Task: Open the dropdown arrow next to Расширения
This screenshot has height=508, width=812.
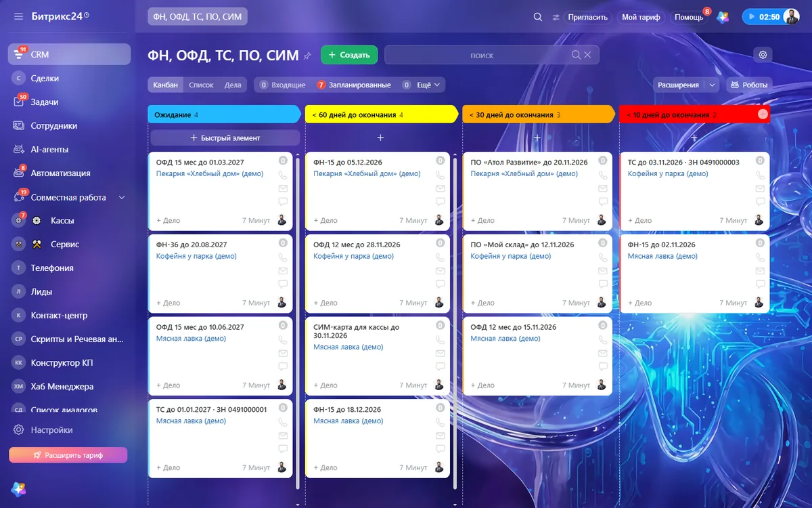Action: click(711, 85)
